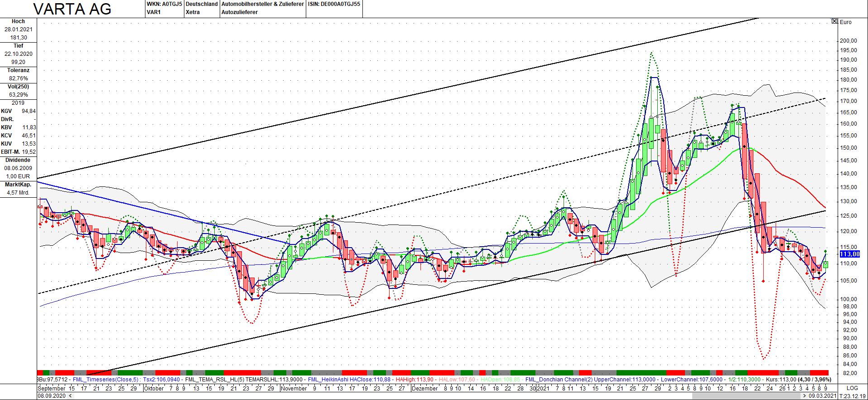Click the Hoch heading in side panel
868x400 pixels.
(18, 21)
